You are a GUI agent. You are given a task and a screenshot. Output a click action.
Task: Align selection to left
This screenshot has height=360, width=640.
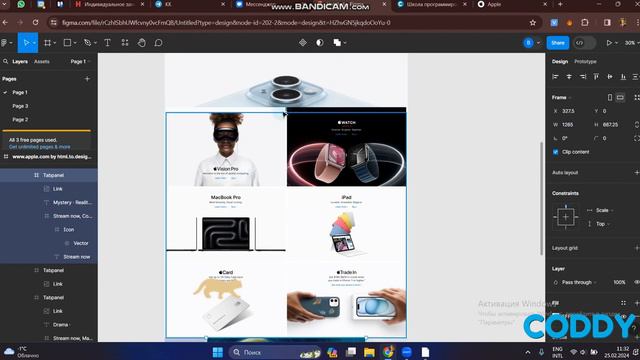pyautogui.click(x=555, y=76)
